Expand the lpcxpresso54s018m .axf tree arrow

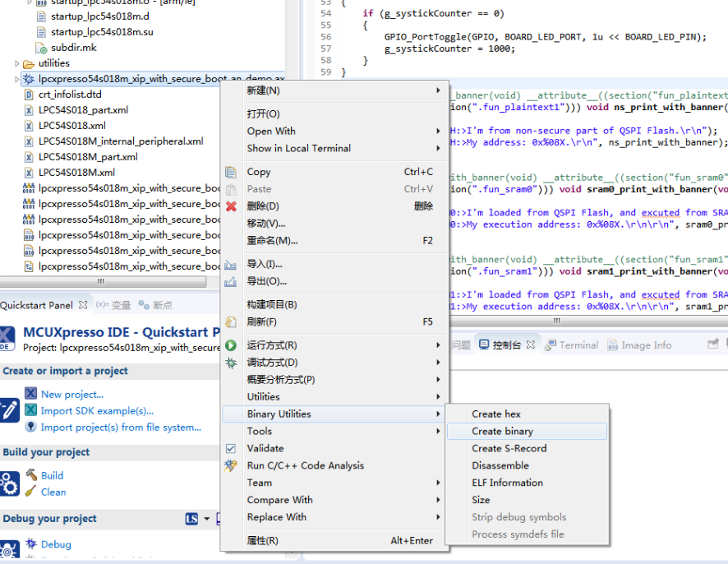[16, 80]
